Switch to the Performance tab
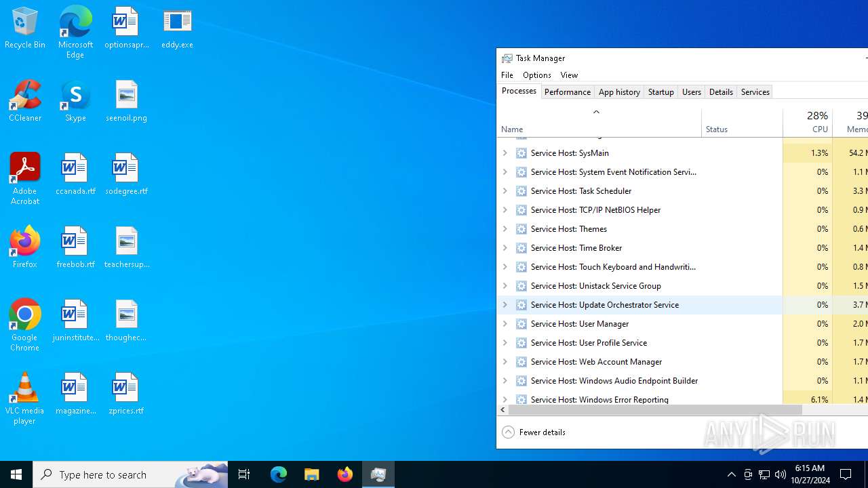 click(x=568, y=92)
